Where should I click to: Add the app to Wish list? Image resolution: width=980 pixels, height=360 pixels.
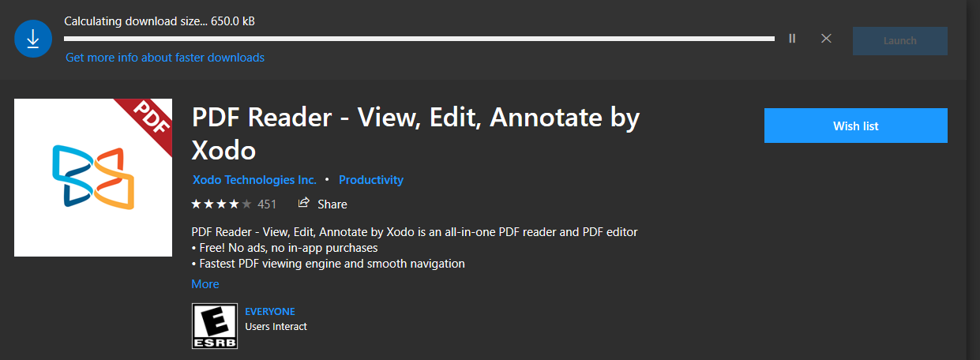[856, 126]
